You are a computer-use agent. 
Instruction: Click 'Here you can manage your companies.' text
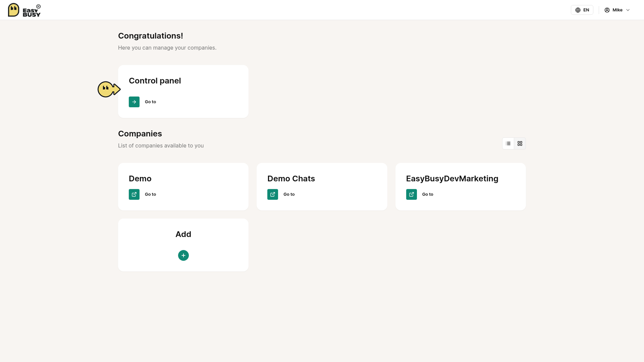pos(167,48)
